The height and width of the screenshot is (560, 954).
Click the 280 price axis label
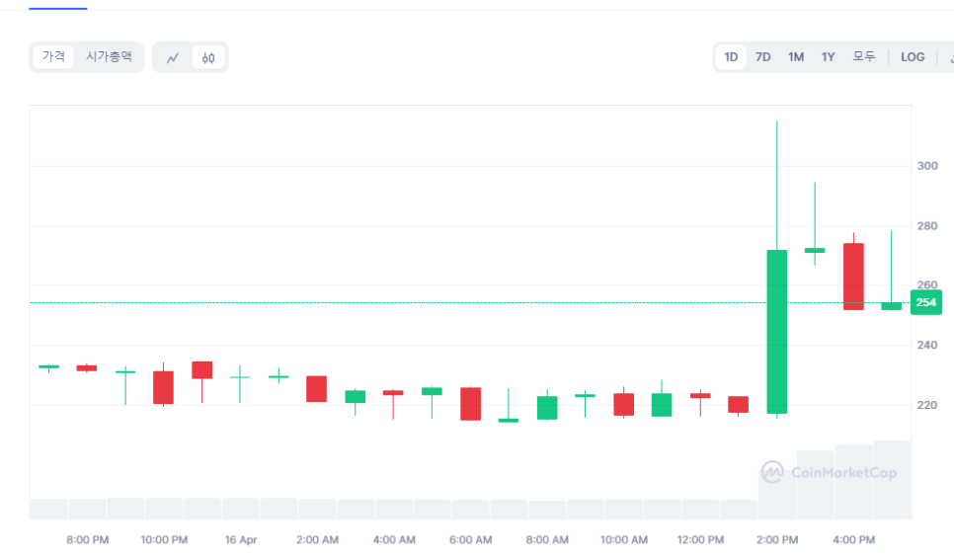pyautogui.click(x=927, y=226)
